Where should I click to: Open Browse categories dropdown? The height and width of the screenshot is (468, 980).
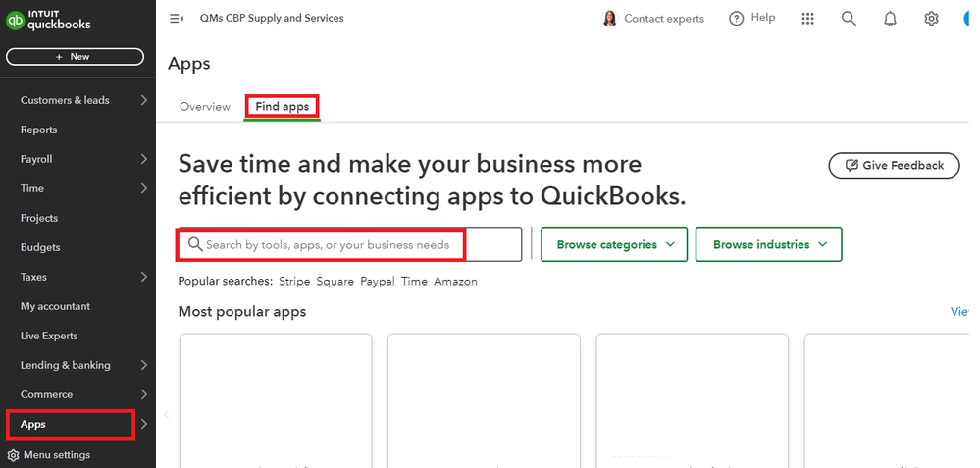pos(614,244)
